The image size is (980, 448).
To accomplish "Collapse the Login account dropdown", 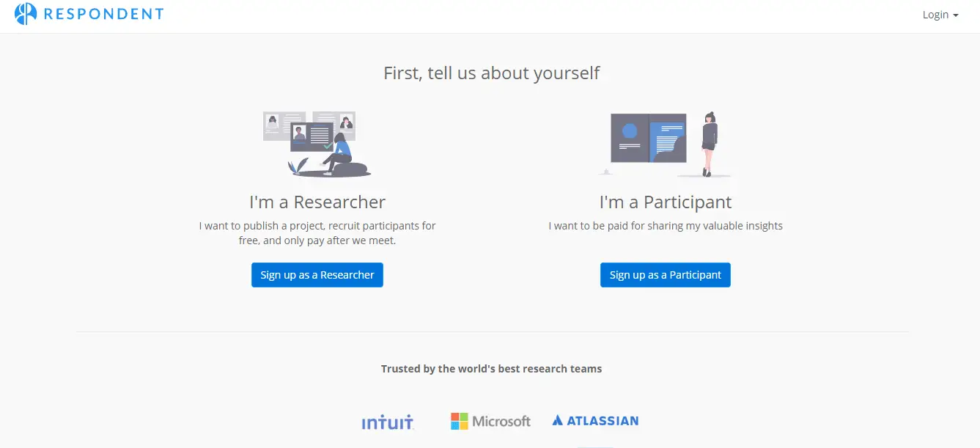I will pyautogui.click(x=940, y=14).
